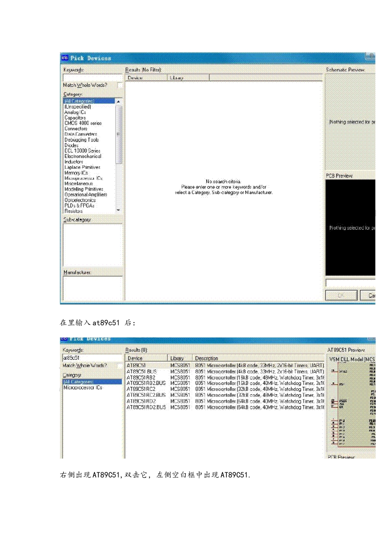Click the Pick Devices title bar icon in the upper dialog
The height and width of the screenshot is (555, 392).
click(65, 58)
